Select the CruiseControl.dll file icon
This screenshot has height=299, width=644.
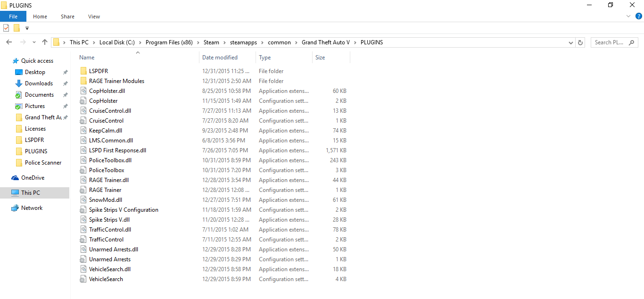pos(83,111)
